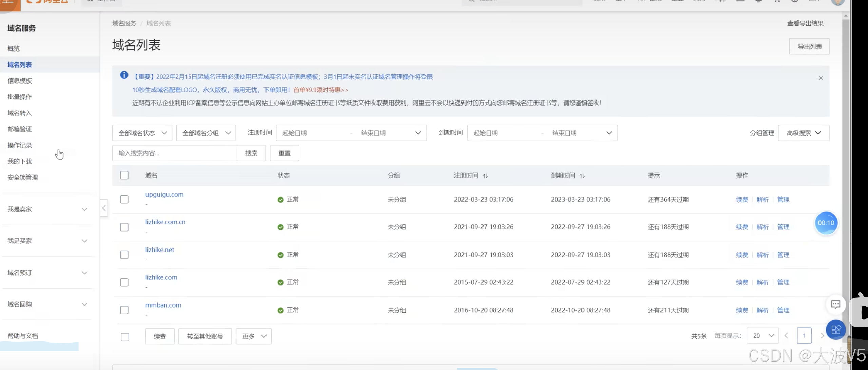Click the 导出列表 button
868x370 pixels.
click(x=809, y=47)
